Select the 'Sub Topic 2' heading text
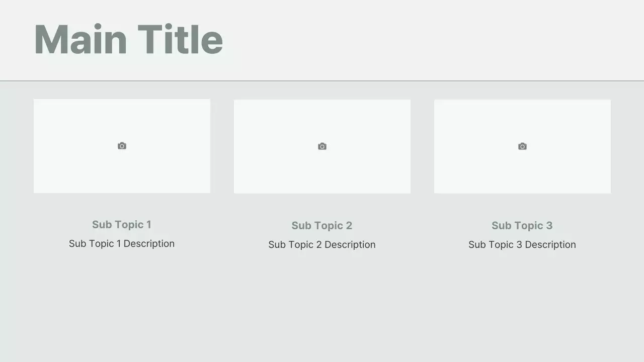This screenshot has width=644, height=362. (322, 226)
